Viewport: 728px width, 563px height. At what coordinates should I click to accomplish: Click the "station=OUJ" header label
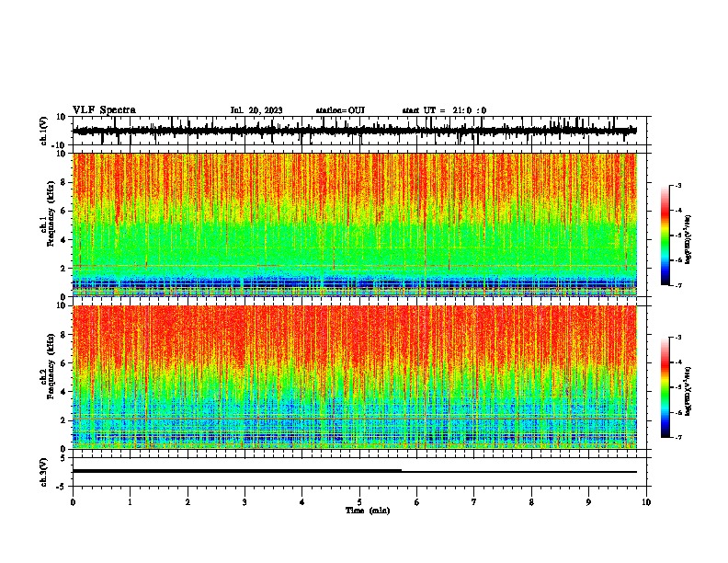point(340,110)
